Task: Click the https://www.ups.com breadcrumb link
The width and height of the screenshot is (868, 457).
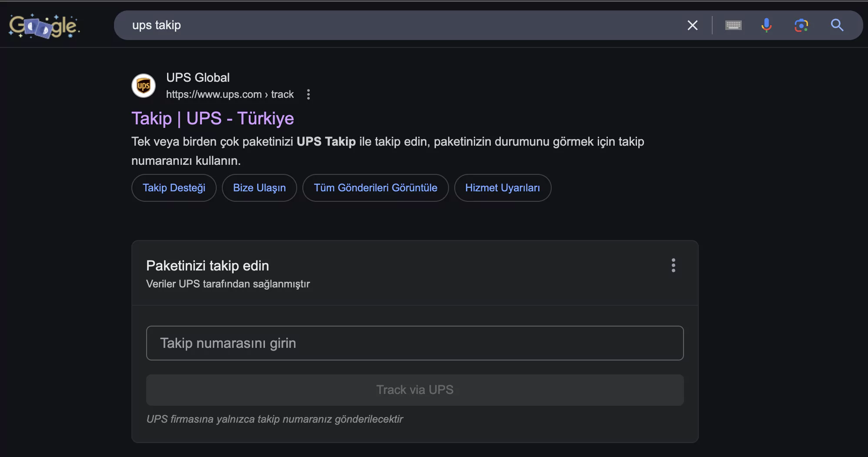Action: coord(213,94)
